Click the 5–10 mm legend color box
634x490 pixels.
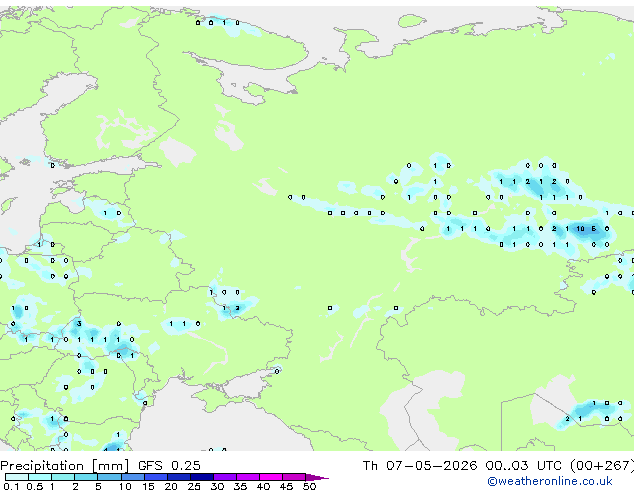click(x=110, y=477)
